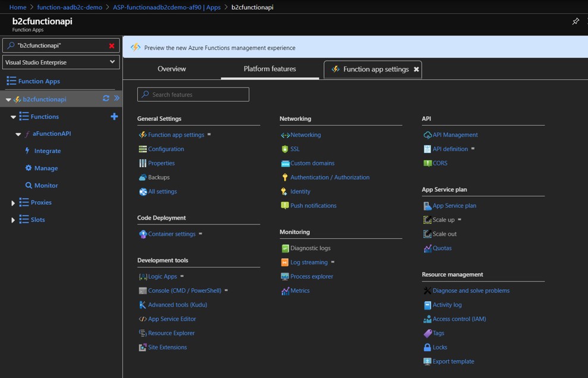
Task: Open Integrate under aFunctionAPI
Action: tap(47, 151)
